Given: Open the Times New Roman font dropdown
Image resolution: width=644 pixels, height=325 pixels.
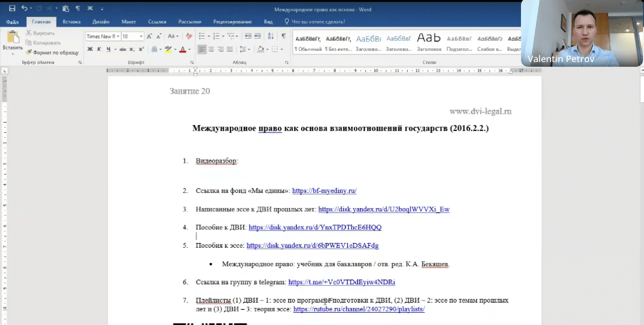Looking at the screenshot, I should coord(118,37).
